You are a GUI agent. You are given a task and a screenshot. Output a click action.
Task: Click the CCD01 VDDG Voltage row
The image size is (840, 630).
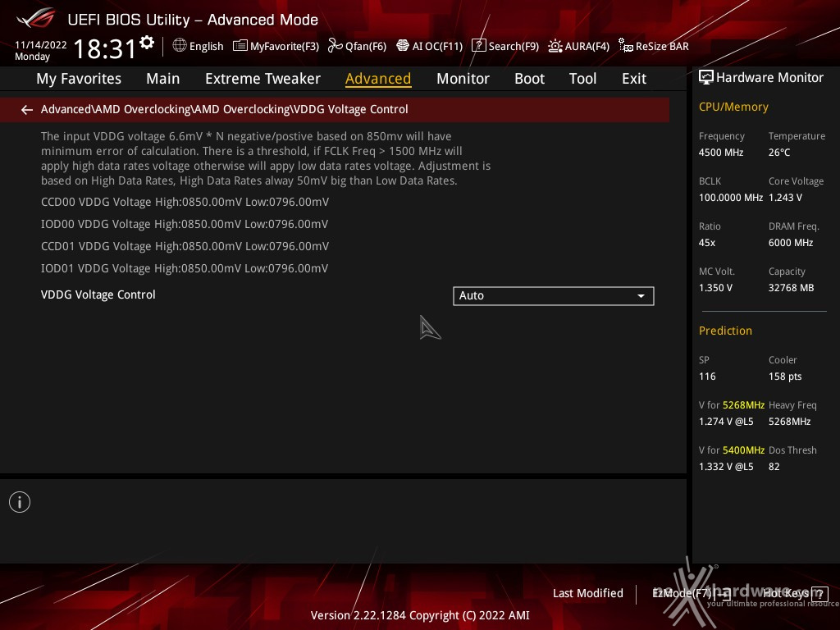click(185, 246)
